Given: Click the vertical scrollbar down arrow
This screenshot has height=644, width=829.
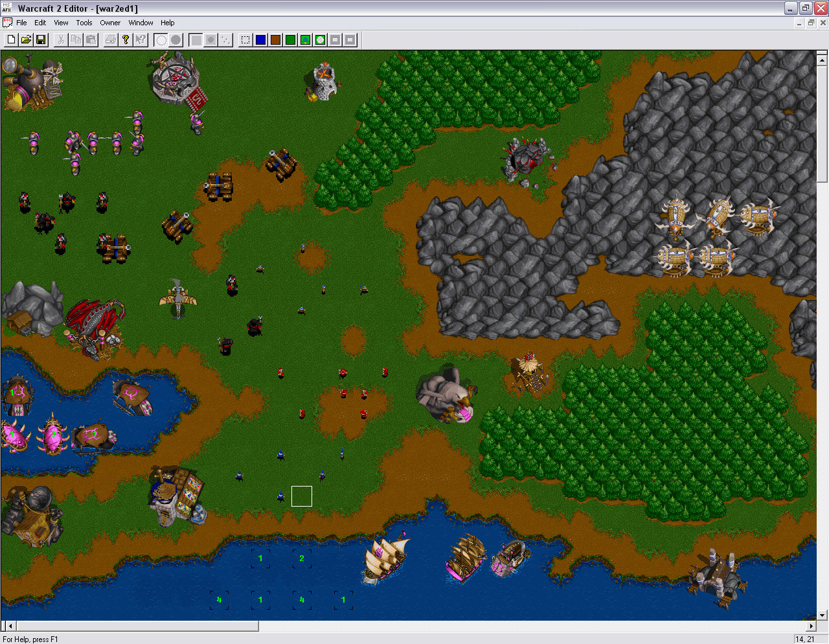Looking at the screenshot, I should (823, 615).
